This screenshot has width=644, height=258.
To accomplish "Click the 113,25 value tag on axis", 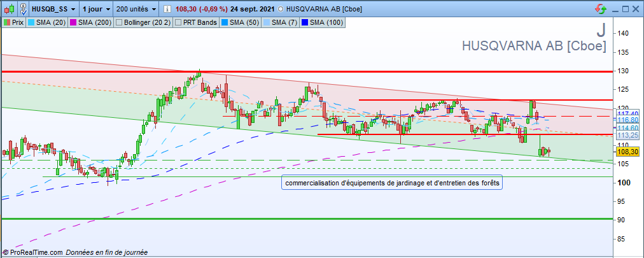I will click(x=626, y=135).
